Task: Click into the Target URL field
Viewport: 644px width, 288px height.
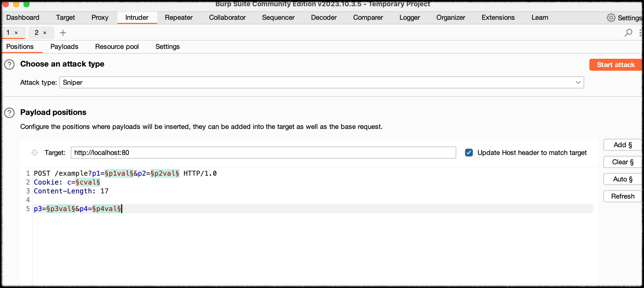Action: point(263,153)
